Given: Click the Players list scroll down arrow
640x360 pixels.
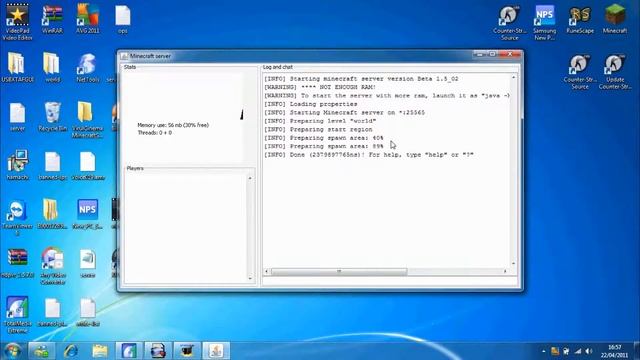Looking at the screenshot, I should (x=250, y=278).
